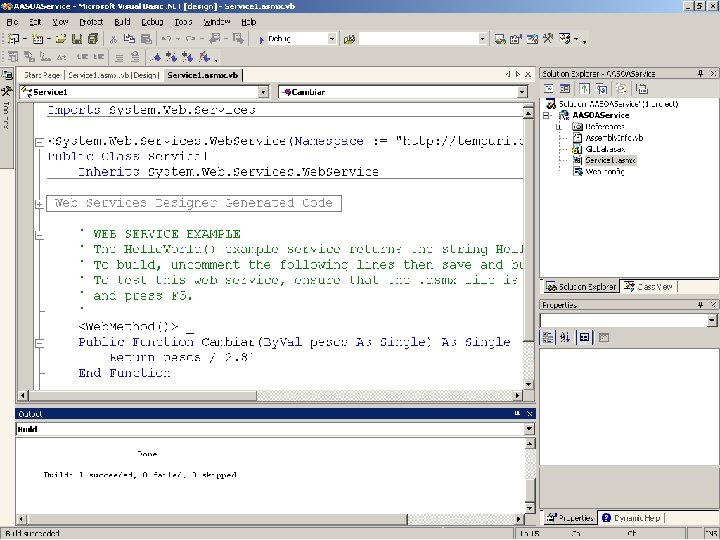
Task: Toggle auto-hide pin on Output window
Action: click(x=518, y=414)
